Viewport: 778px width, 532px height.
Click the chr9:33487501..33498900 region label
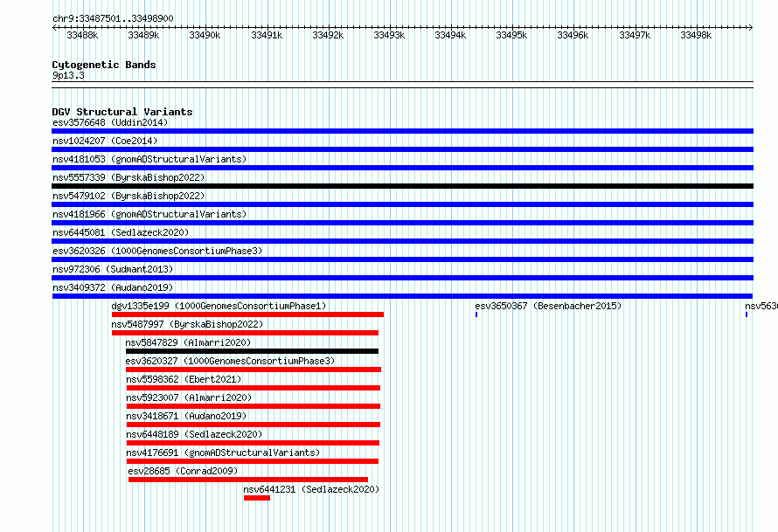(x=113, y=18)
